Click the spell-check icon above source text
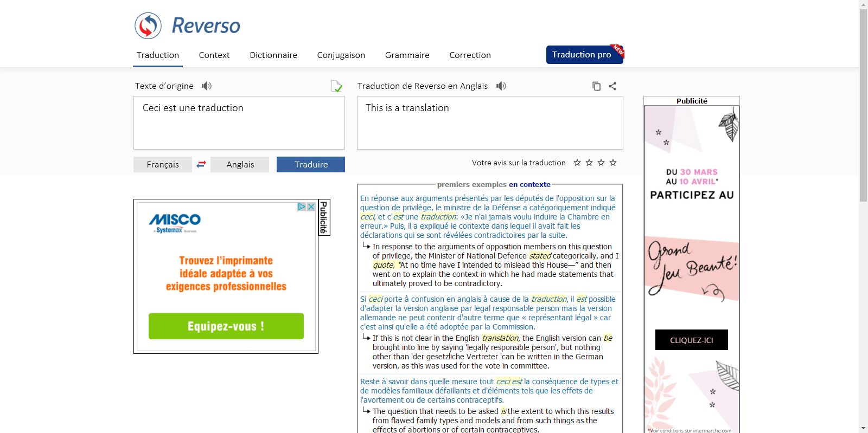 (337, 86)
